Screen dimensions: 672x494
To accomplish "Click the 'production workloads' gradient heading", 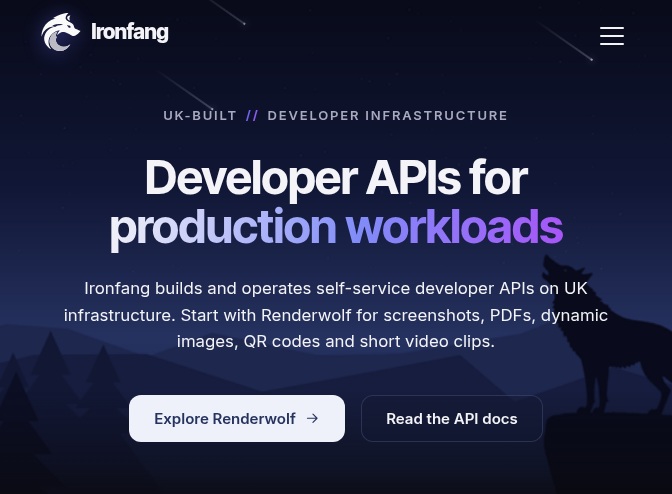I will pyautogui.click(x=336, y=228).
